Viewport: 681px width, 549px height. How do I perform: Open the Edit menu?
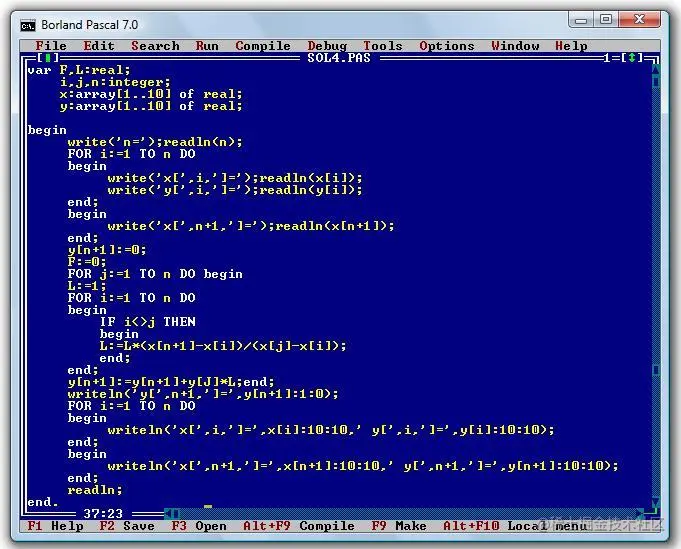click(x=99, y=46)
